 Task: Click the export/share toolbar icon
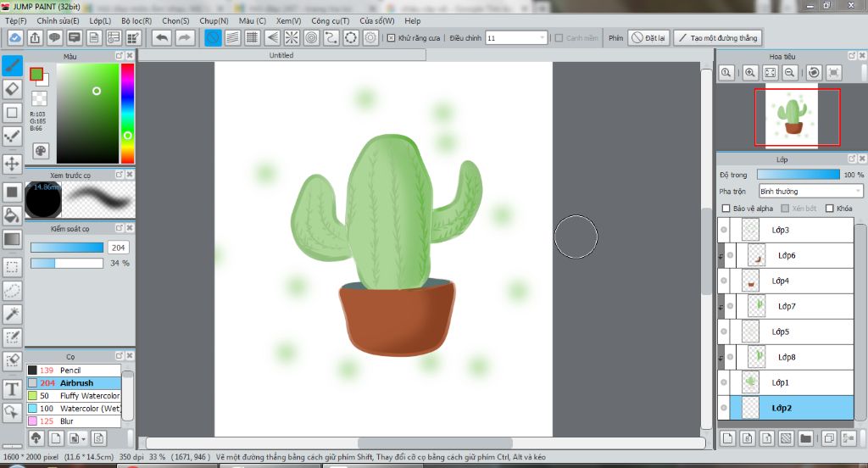pos(35,37)
